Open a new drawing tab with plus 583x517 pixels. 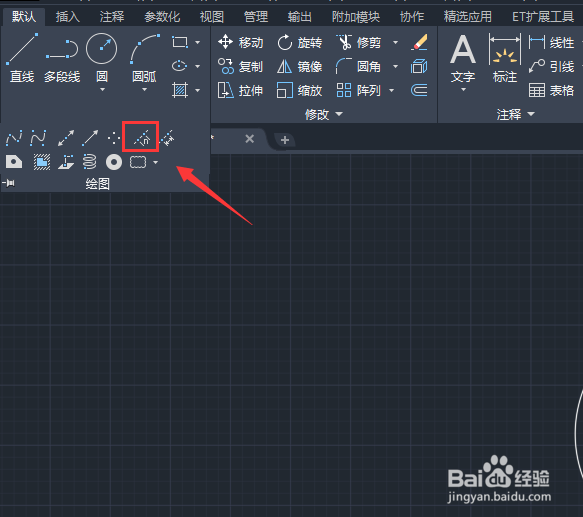(x=285, y=140)
